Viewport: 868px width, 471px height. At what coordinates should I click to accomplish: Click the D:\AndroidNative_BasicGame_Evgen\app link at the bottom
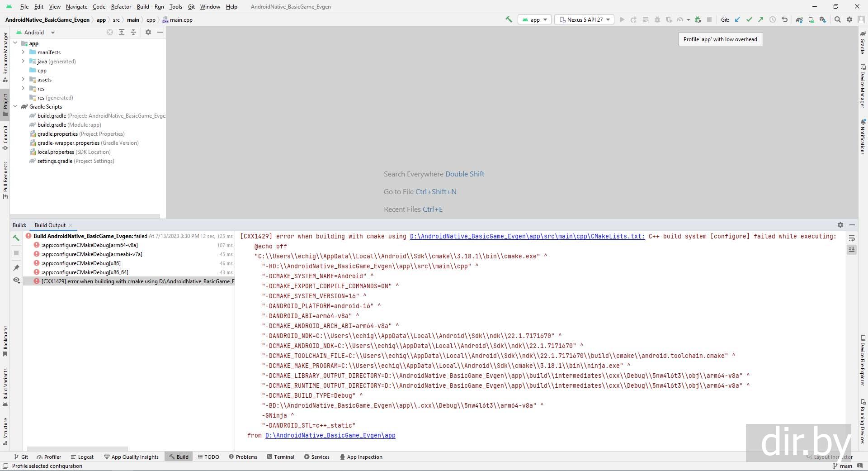point(330,435)
